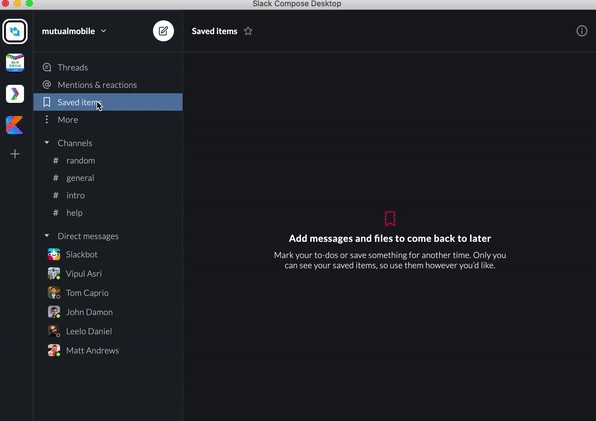The image size is (596, 421).
Task: Open Threads in the sidebar
Action: click(x=108, y=67)
